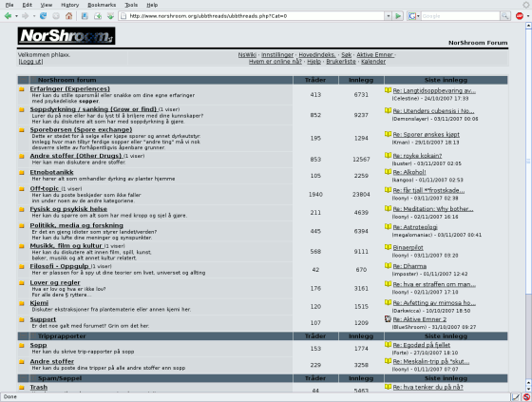Viewport: 532px width, 402px height.
Task: Expand the URL bar history dropdown
Action: point(389,16)
